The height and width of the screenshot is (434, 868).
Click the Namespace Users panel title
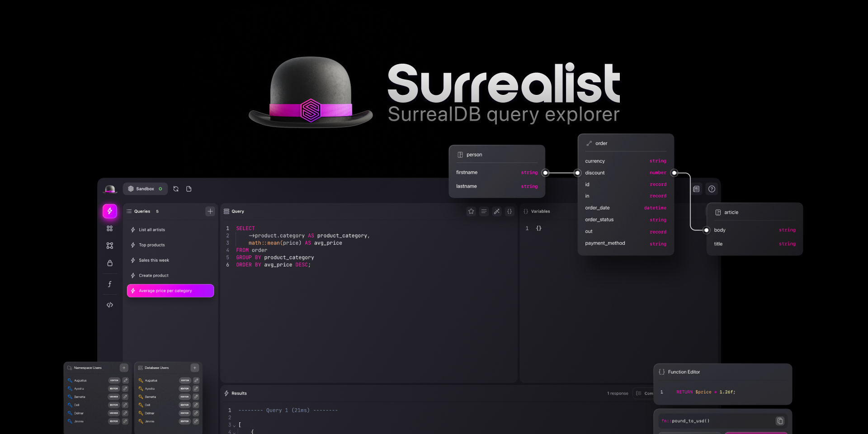pos(88,368)
